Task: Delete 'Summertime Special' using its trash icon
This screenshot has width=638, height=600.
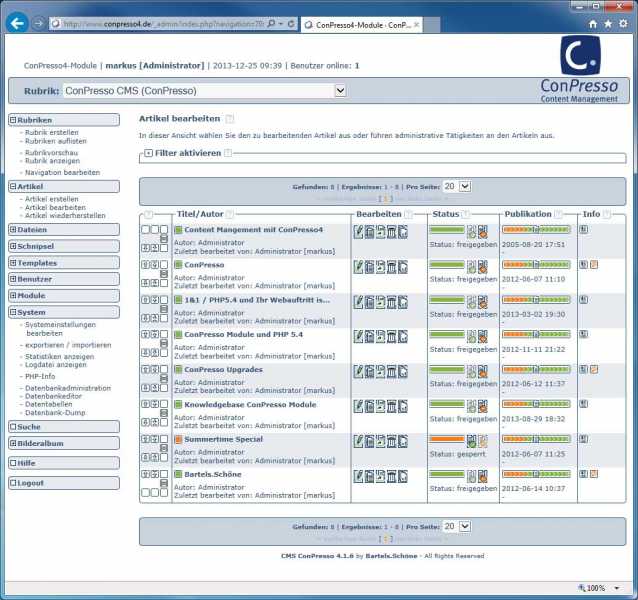Action: point(391,441)
